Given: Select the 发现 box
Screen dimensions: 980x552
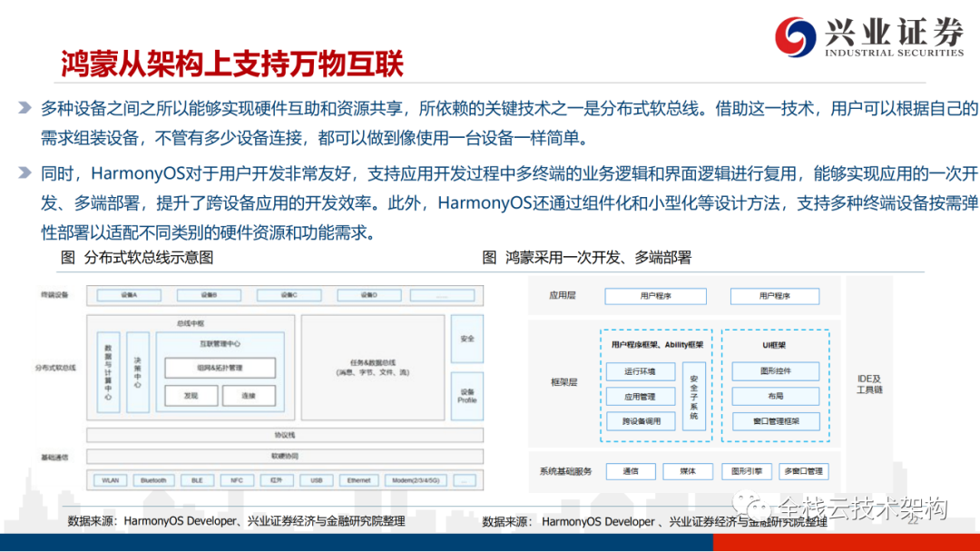Looking at the screenshot, I should point(191,396).
